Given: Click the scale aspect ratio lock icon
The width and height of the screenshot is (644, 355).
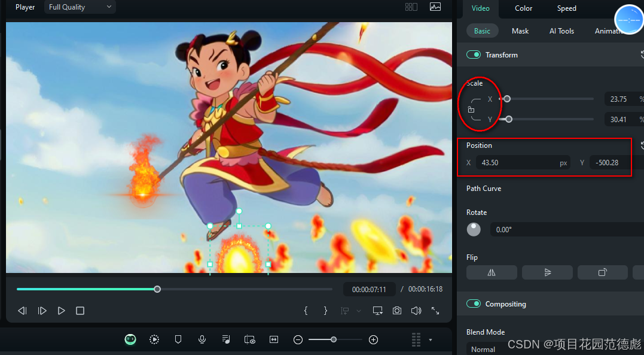Looking at the screenshot, I should [x=471, y=110].
